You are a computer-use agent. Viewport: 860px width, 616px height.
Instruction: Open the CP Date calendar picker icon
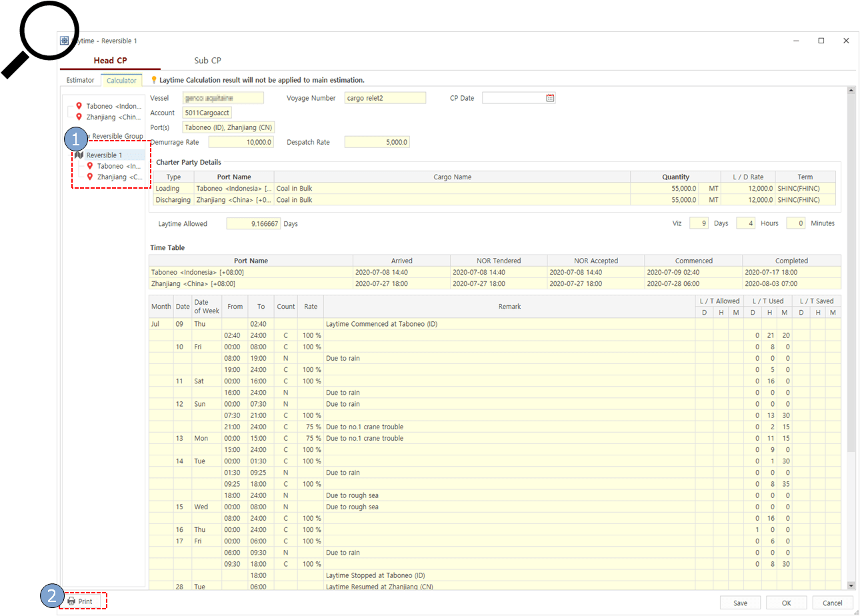[x=550, y=98]
